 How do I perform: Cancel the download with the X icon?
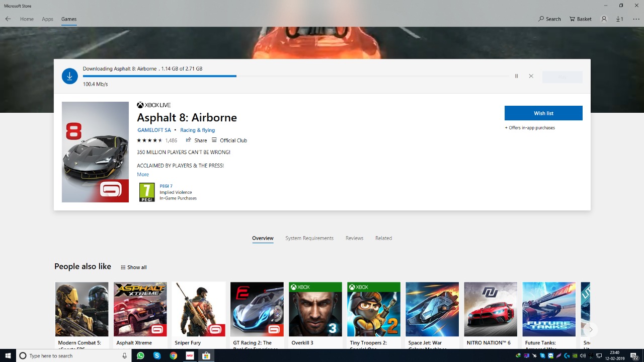click(531, 76)
